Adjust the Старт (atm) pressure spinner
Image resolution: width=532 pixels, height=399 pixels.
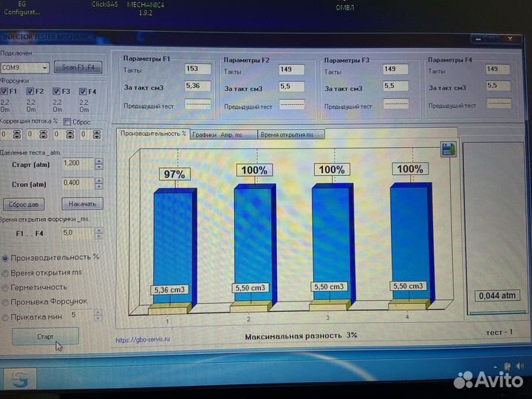pos(99,163)
